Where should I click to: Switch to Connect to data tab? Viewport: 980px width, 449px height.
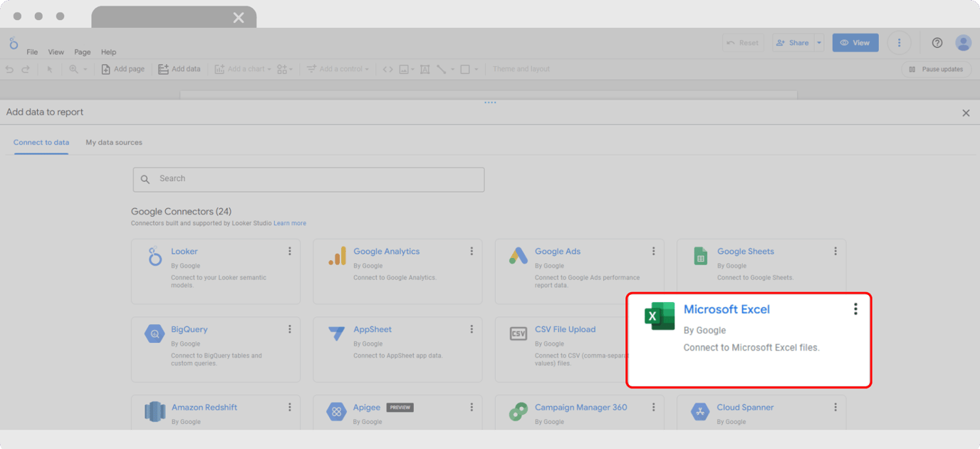[41, 143]
